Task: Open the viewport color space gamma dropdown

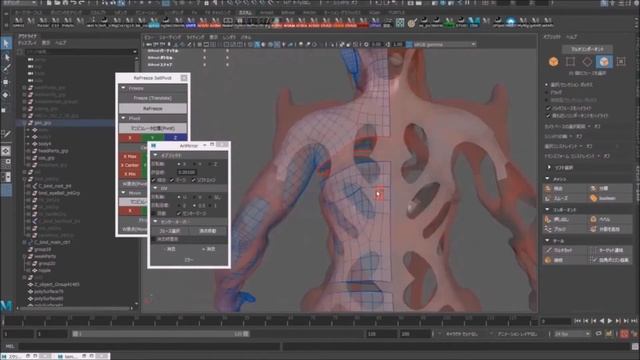Action: (x=445, y=44)
